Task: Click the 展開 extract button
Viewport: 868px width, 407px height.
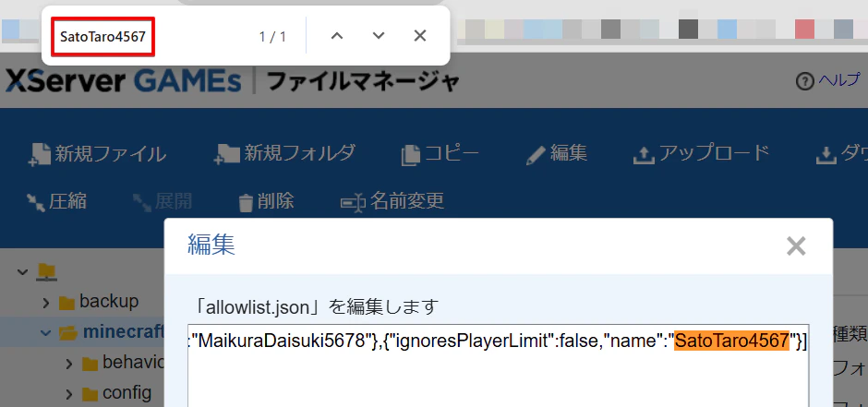Action: [x=163, y=201]
